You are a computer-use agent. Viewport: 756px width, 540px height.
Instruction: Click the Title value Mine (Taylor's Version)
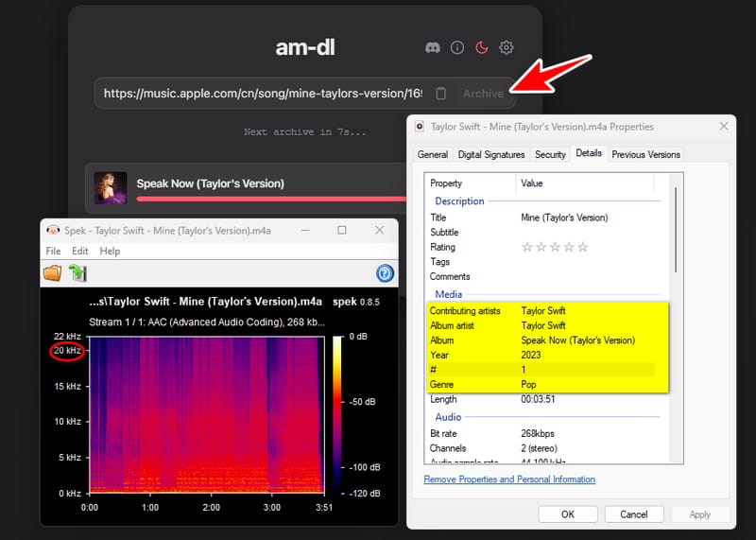(564, 218)
